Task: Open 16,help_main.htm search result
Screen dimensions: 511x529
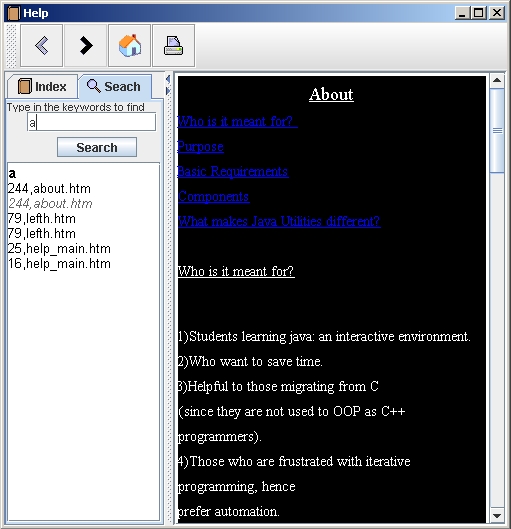Action: (x=59, y=263)
